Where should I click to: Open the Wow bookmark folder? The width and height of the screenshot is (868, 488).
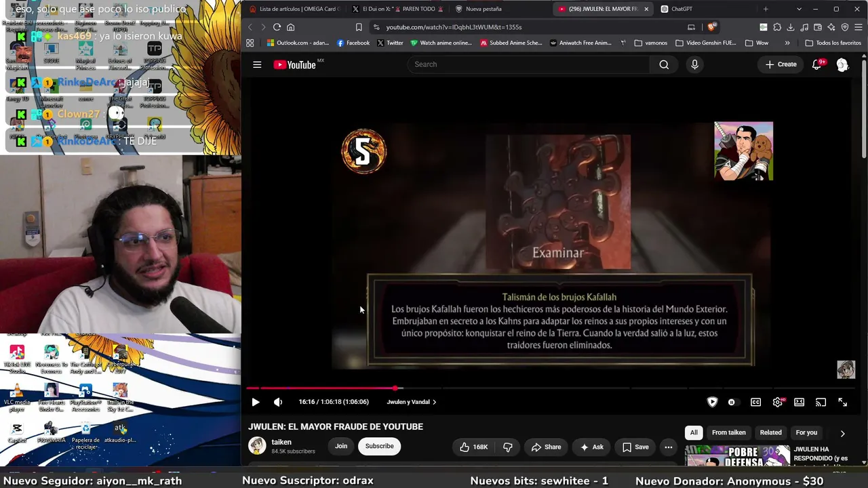757,43
